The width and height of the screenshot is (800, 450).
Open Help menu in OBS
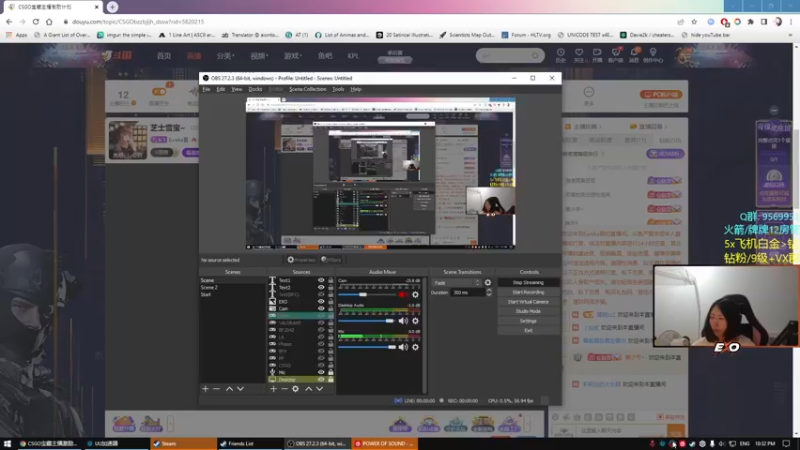point(356,89)
